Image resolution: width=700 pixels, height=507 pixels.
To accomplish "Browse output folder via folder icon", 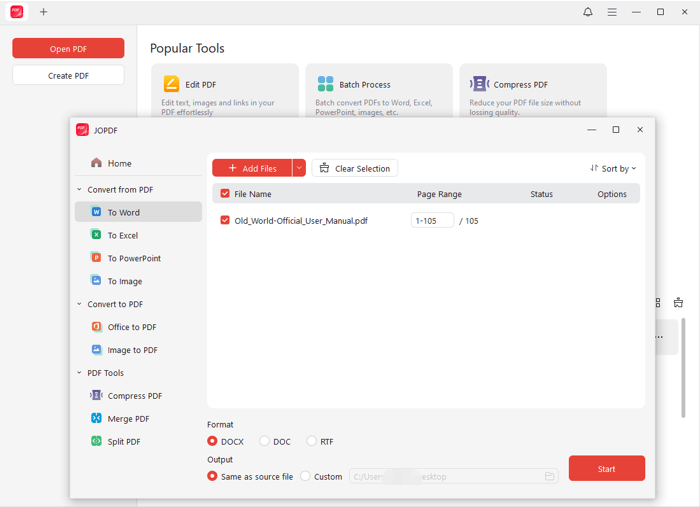I will (x=550, y=477).
